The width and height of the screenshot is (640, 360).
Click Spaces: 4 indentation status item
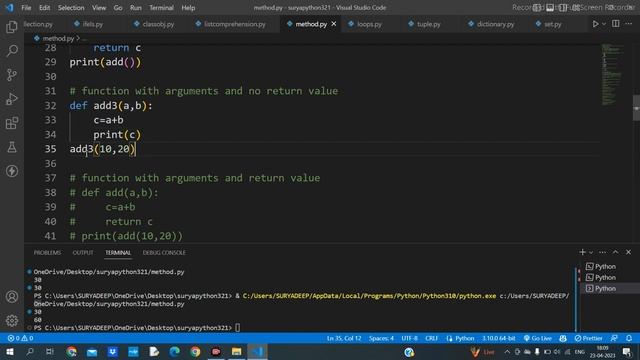381,338
